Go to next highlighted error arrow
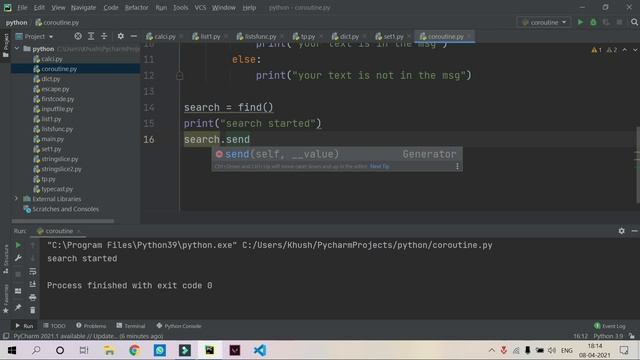Viewport: 640px width, 360px height. pos(635,50)
